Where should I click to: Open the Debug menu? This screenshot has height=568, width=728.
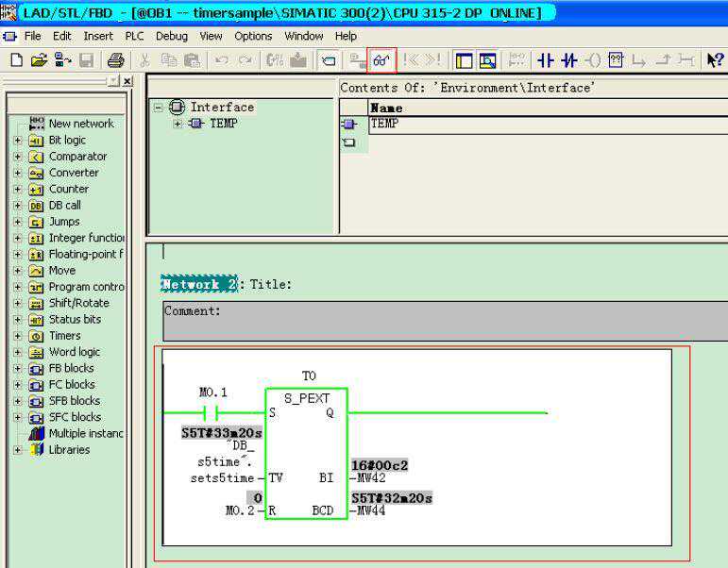pos(171,36)
